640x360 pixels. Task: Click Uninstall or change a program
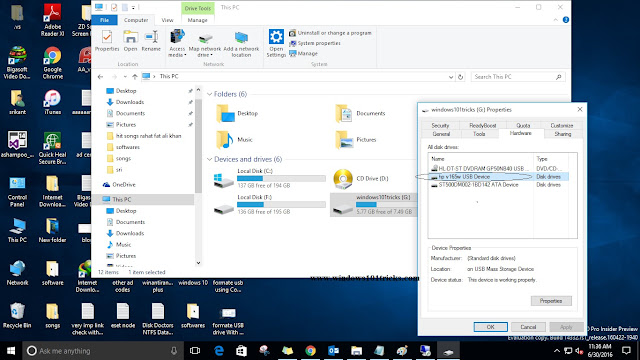(x=330, y=33)
